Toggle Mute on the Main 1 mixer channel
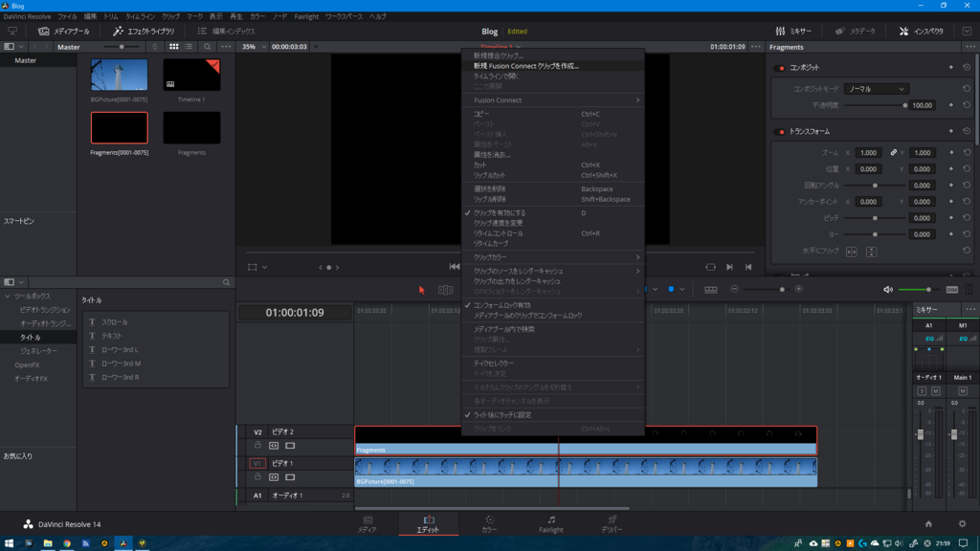The image size is (980, 551). (963, 391)
